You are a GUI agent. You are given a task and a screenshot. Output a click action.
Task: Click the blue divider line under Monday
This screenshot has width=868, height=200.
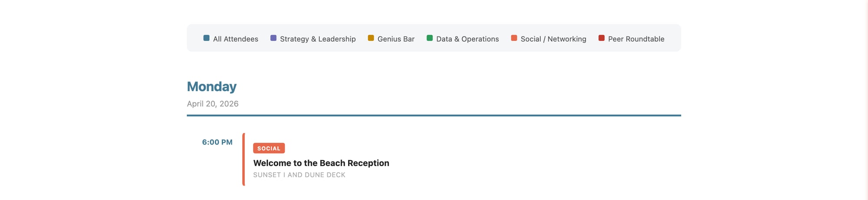click(434, 115)
